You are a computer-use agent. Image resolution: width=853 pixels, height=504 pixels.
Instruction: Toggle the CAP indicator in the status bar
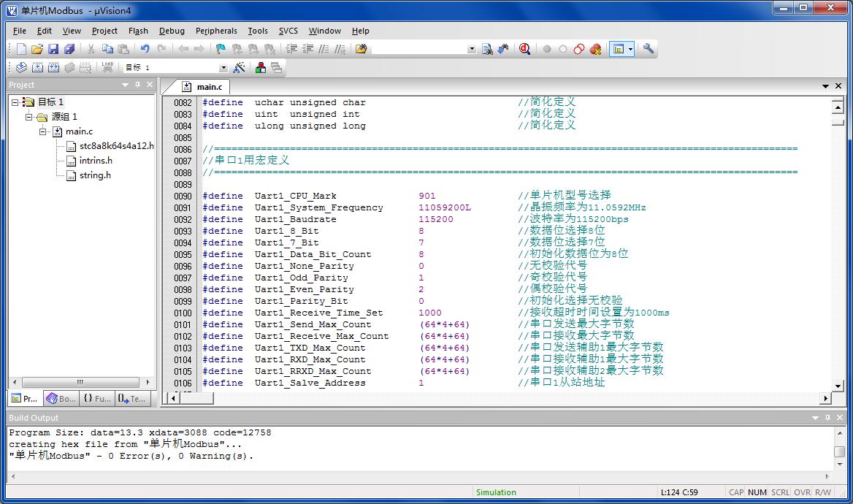click(x=736, y=492)
